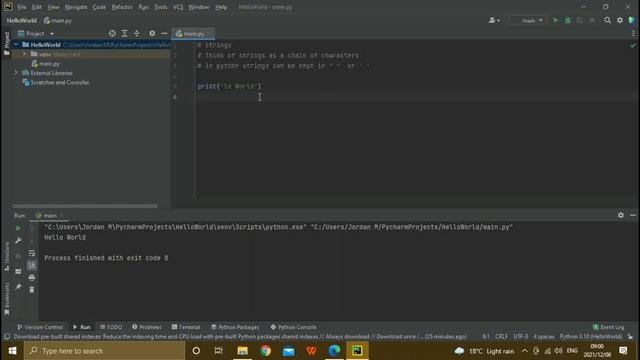Click the Python interpreter status bar entry
640x360 pixels.
tap(591, 337)
